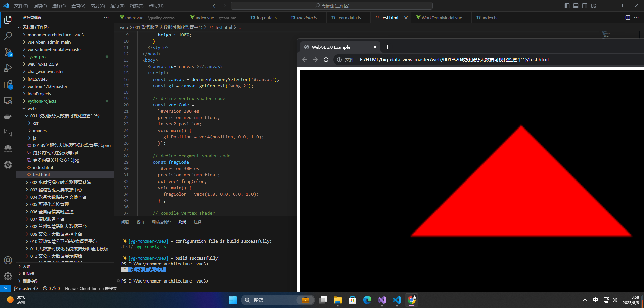This screenshot has width=644, height=308.
Task: Click the taskbar search box
Action: [277, 300]
